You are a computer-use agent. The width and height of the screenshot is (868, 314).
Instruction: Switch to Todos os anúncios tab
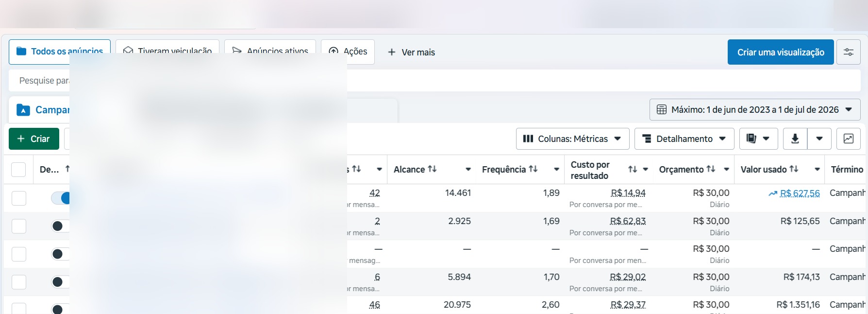[60, 52]
